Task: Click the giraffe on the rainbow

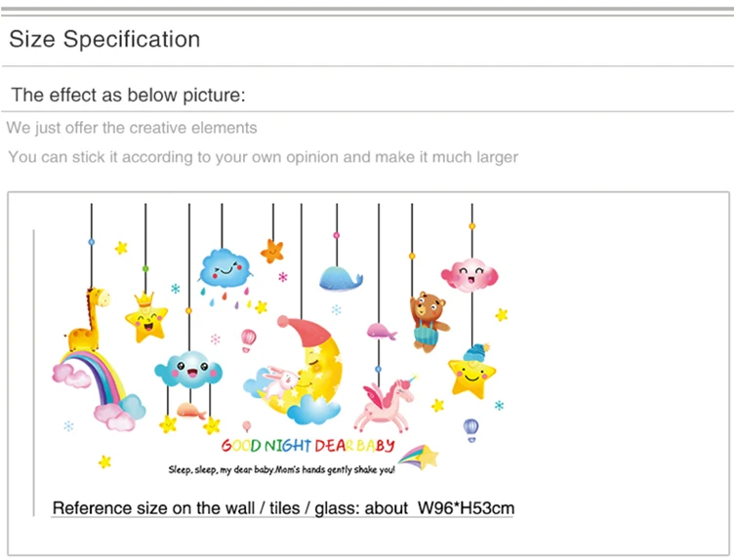Action: [x=88, y=320]
